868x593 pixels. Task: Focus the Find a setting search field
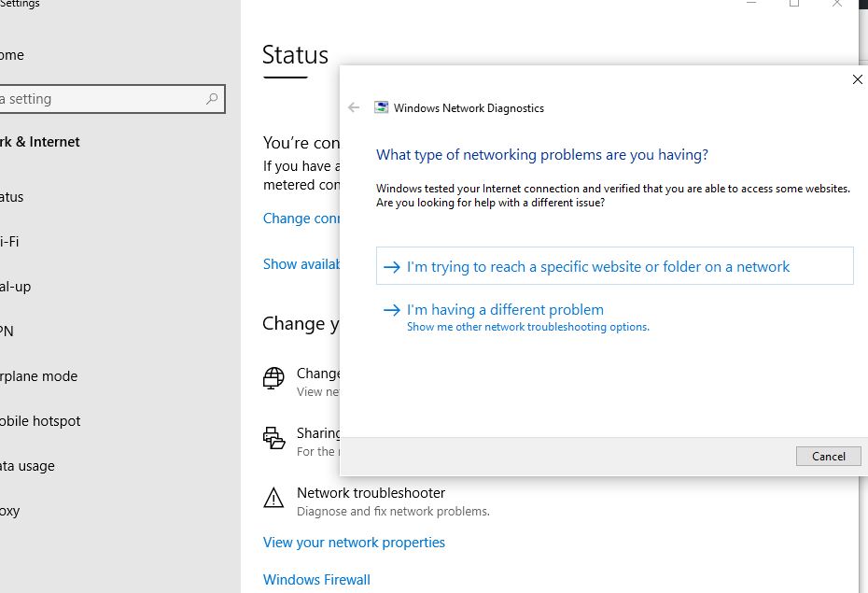point(103,99)
